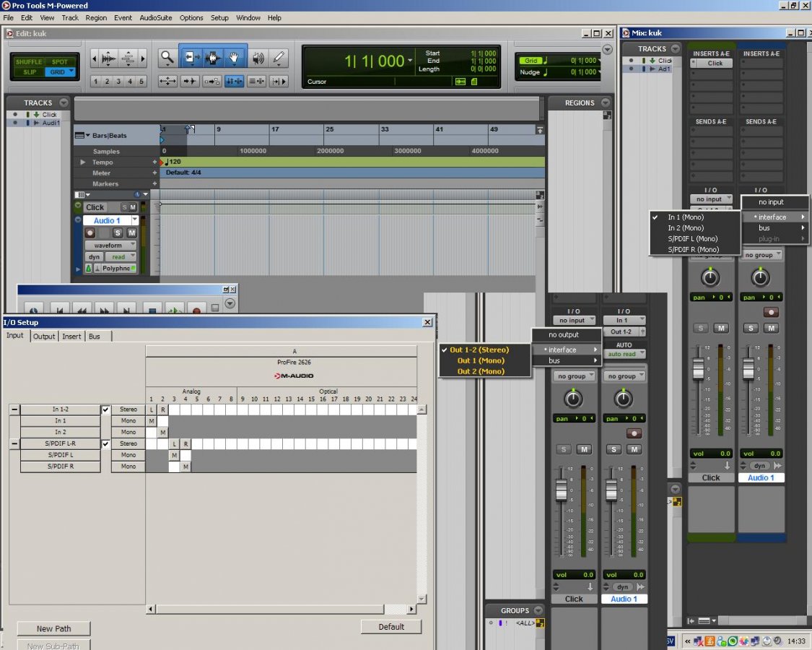Click the horizontal scrollbar in I/O Setup
Screen dimensions: 812x650
281,609
